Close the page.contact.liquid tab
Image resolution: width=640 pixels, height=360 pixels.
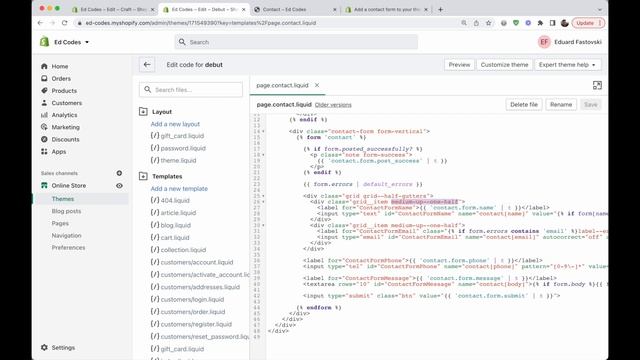click(317, 85)
